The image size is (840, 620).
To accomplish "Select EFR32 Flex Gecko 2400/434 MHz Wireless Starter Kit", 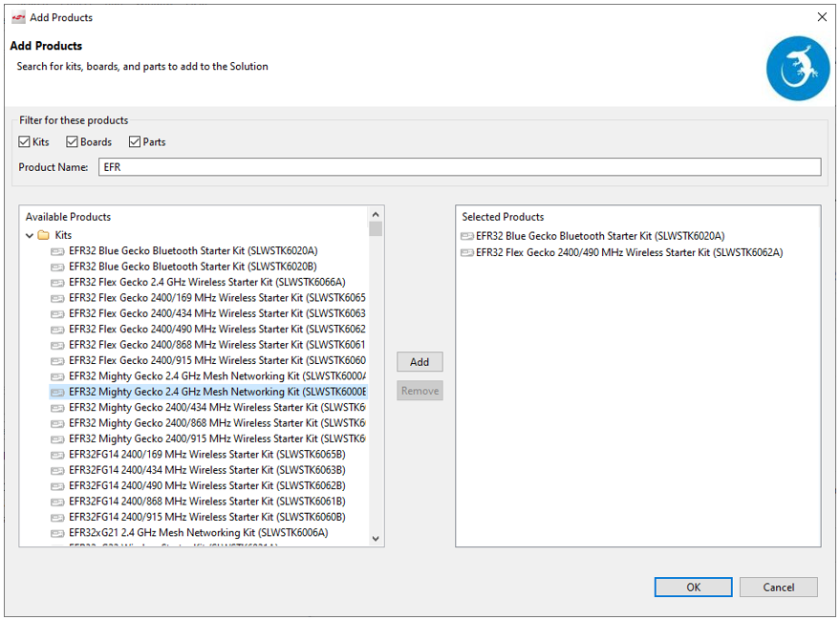I will pos(217,313).
